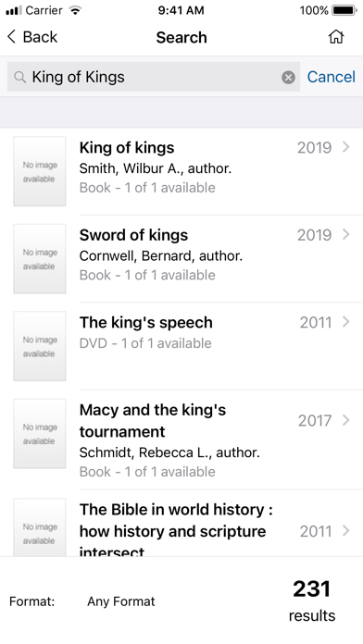Tap the home icon in header
The height and width of the screenshot is (644, 363).
click(336, 37)
